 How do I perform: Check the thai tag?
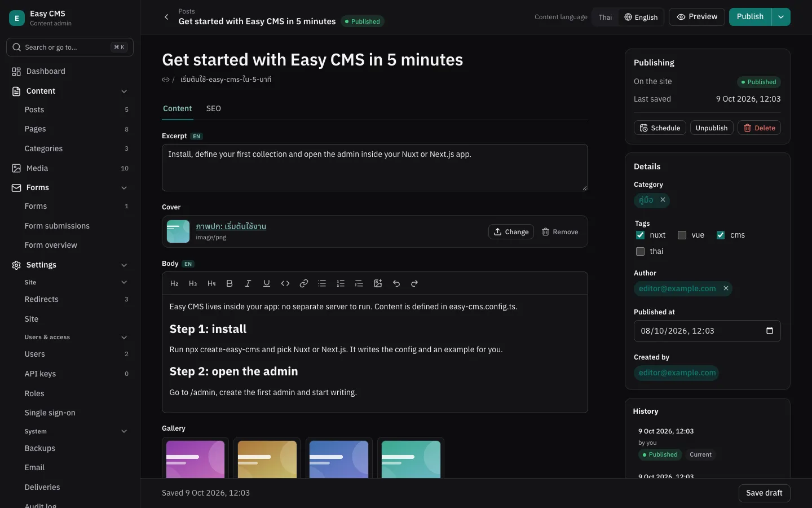tap(640, 251)
